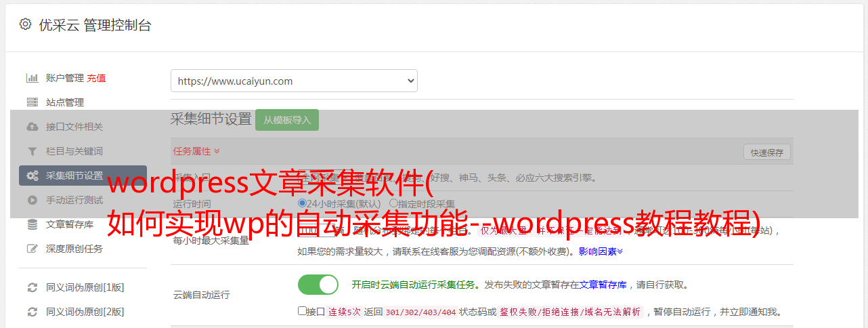Expand the 影响因素 details link
Viewport: 868px width, 328px height.
pyautogui.click(x=601, y=251)
